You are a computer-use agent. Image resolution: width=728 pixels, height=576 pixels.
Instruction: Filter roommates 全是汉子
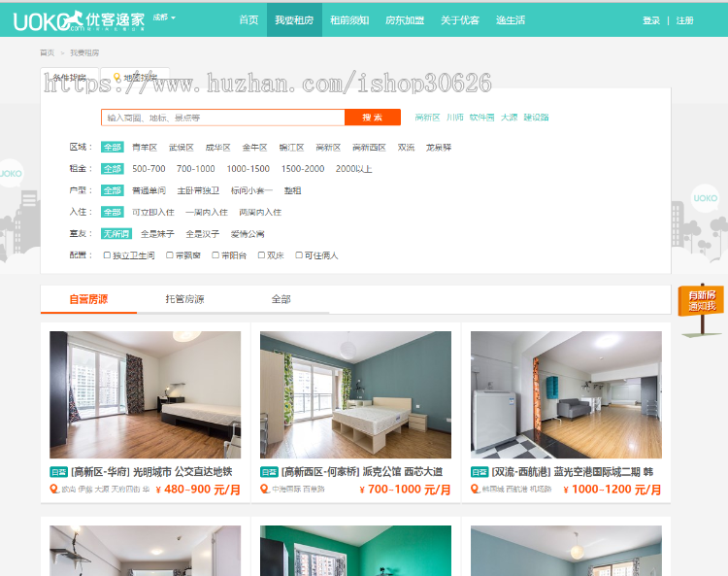(x=203, y=234)
